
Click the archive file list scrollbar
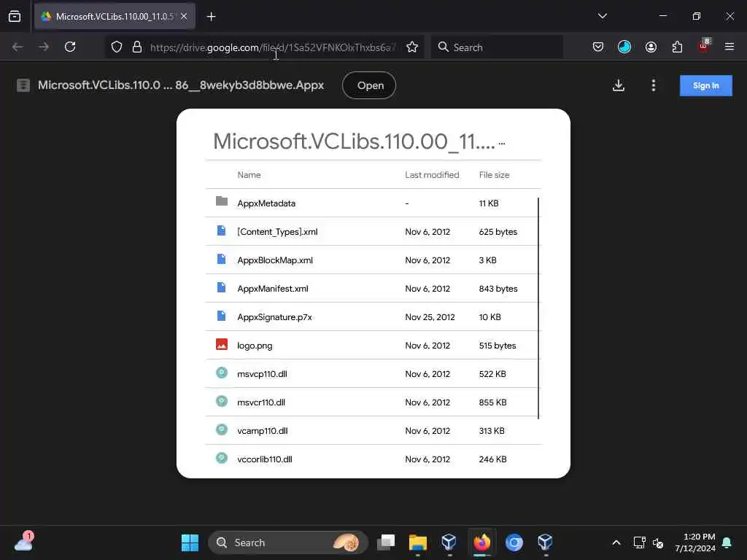tap(538, 308)
